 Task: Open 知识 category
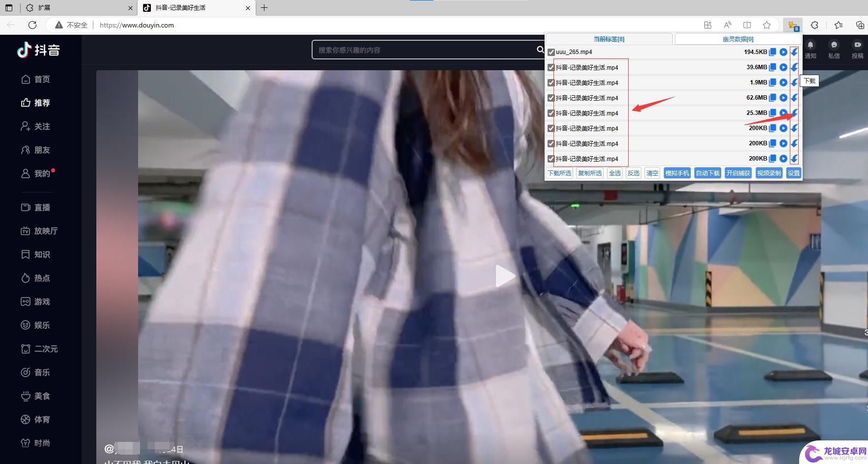(x=35, y=254)
